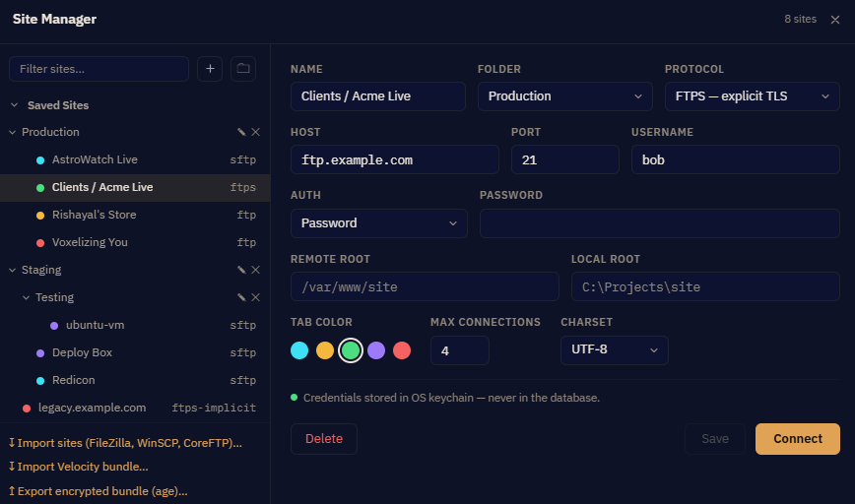Viewport: 855px width, 504px height.
Task: Click the Username field showing bob
Action: (x=736, y=159)
